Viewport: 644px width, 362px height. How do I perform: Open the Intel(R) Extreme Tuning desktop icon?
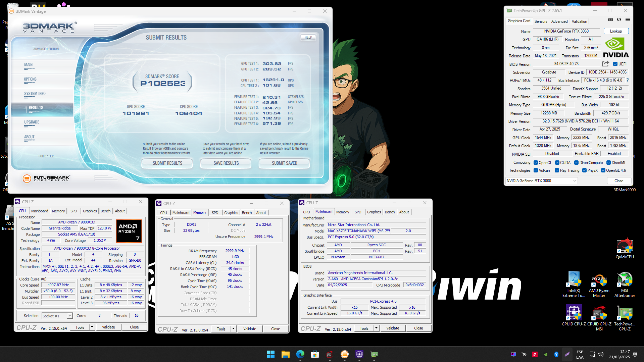click(x=574, y=284)
